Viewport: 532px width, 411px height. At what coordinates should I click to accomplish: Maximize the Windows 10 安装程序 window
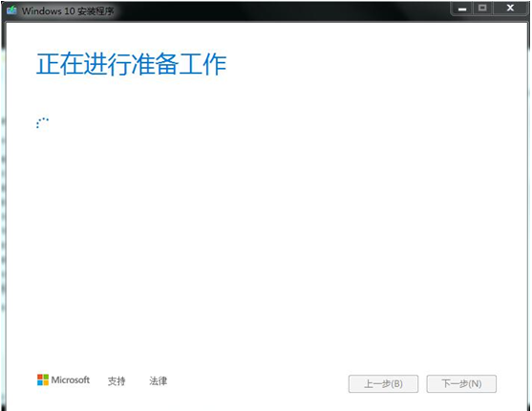482,9
